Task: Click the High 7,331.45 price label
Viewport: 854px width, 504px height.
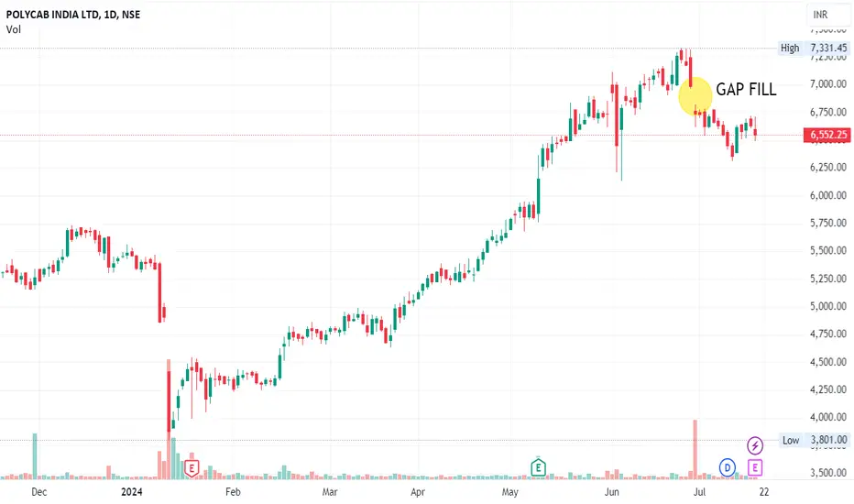Action: pos(814,48)
